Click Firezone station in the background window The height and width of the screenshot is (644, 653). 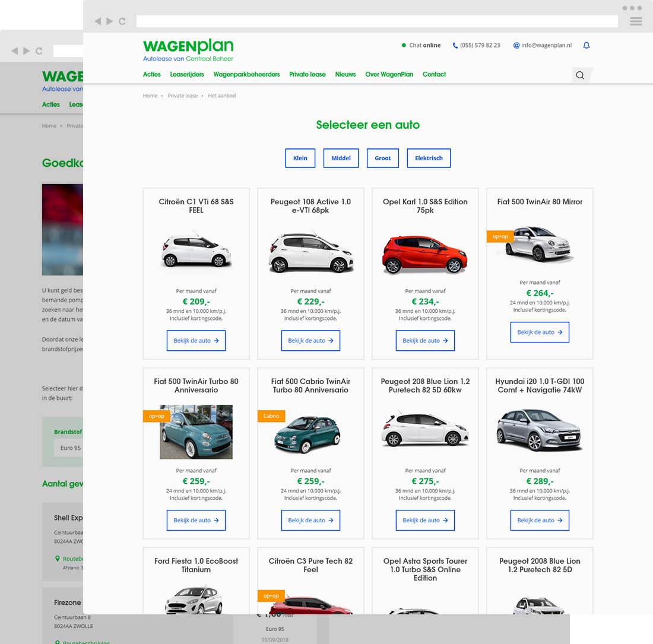tap(68, 602)
